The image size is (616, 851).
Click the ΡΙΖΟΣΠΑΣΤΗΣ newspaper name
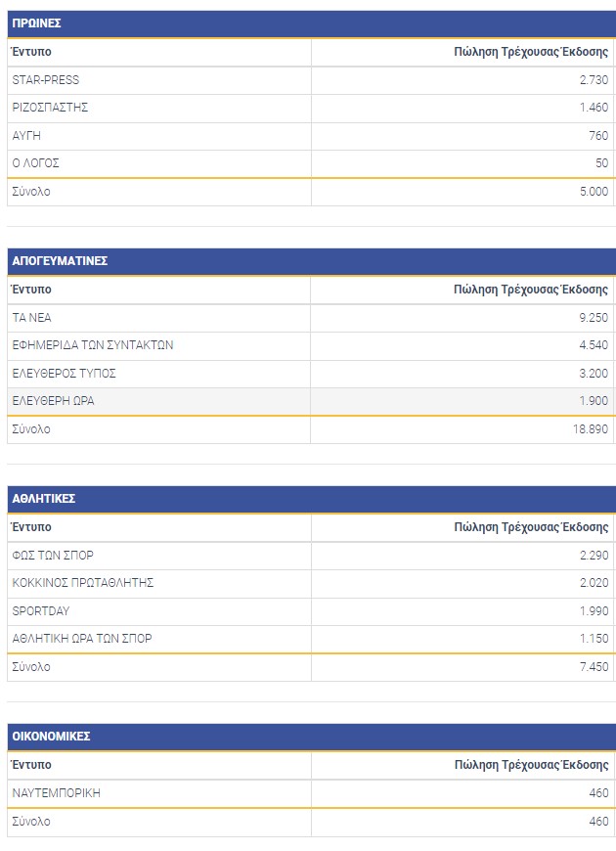coord(50,108)
